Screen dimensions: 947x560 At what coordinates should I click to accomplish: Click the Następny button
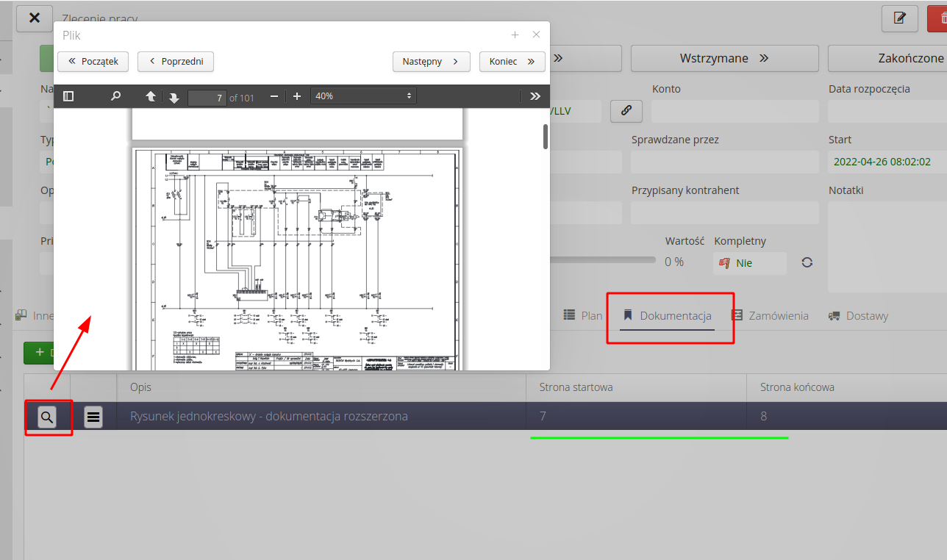click(431, 62)
